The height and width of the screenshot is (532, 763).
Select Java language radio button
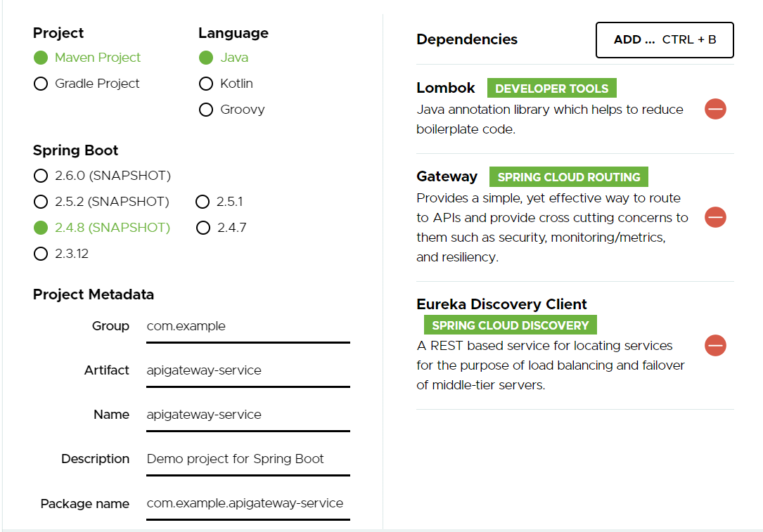pos(206,58)
